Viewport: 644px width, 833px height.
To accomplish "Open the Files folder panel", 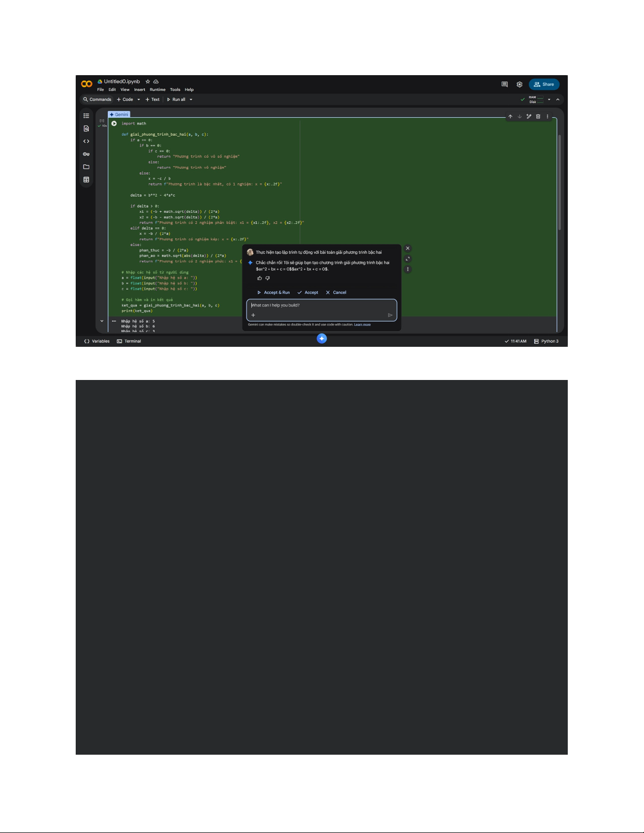I will (x=86, y=167).
